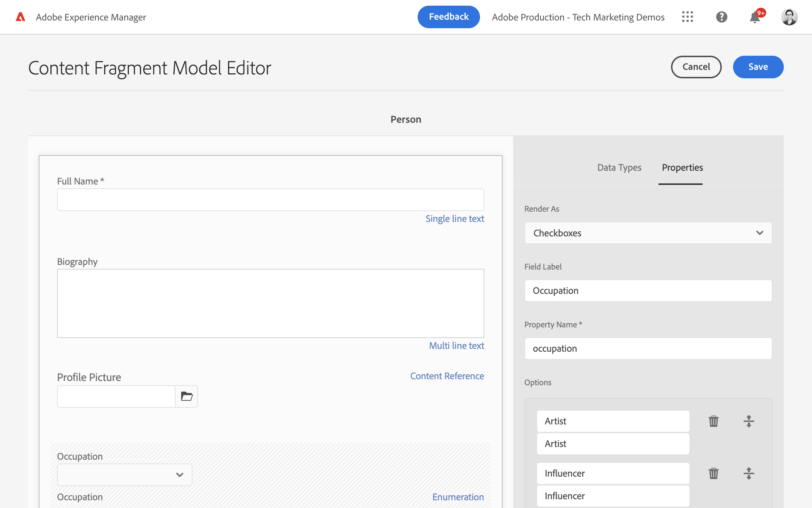The image size is (812, 508).
Task: Click the reorder handle for Influencer option
Action: tap(749, 473)
